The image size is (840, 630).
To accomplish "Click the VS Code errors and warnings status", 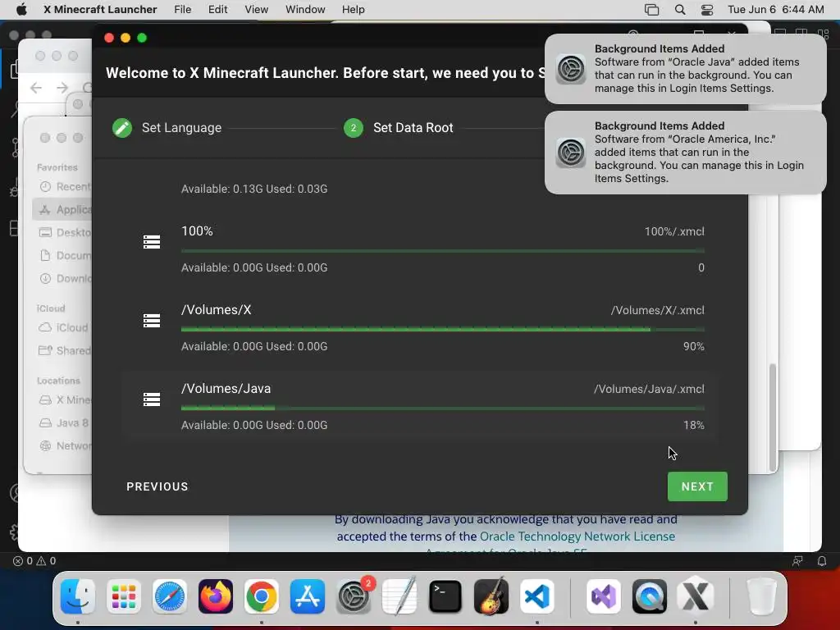I will pos(34,561).
